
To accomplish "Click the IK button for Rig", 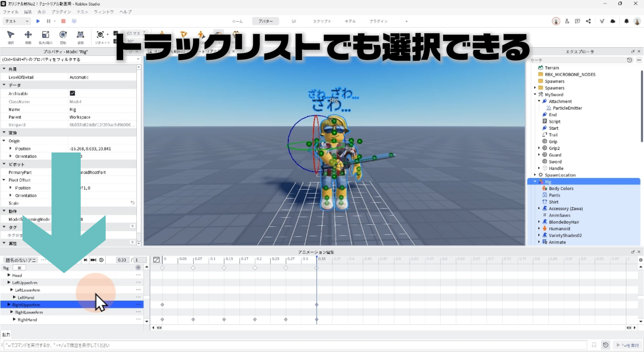I will pos(19,268).
